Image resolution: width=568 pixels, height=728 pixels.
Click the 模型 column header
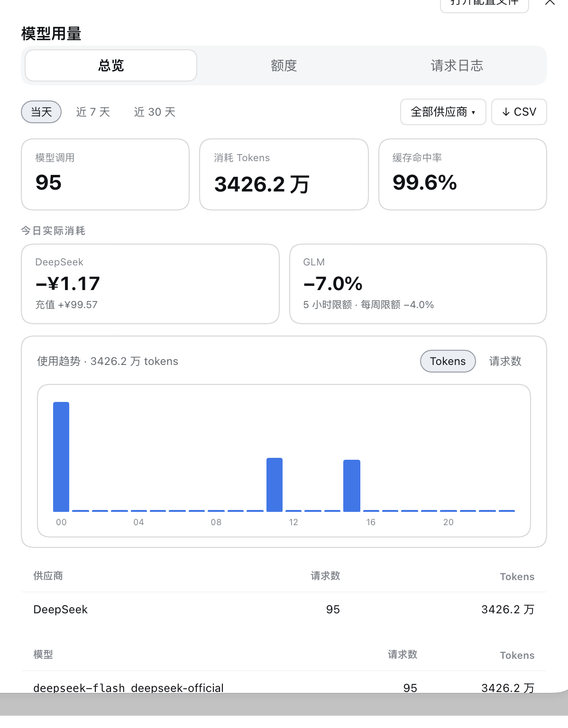43,655
